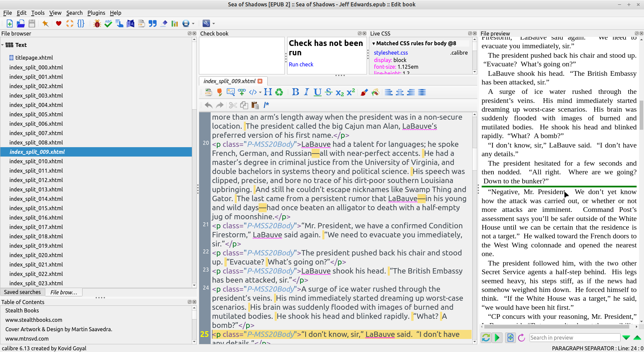Click the Run check link
The width and height of the screenshot is (644, 352).
(301, 64)
